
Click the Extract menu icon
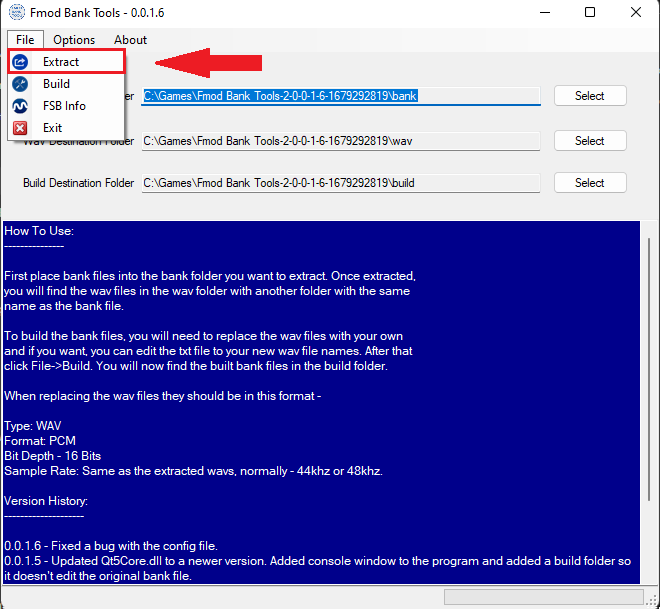click(20, 62)
